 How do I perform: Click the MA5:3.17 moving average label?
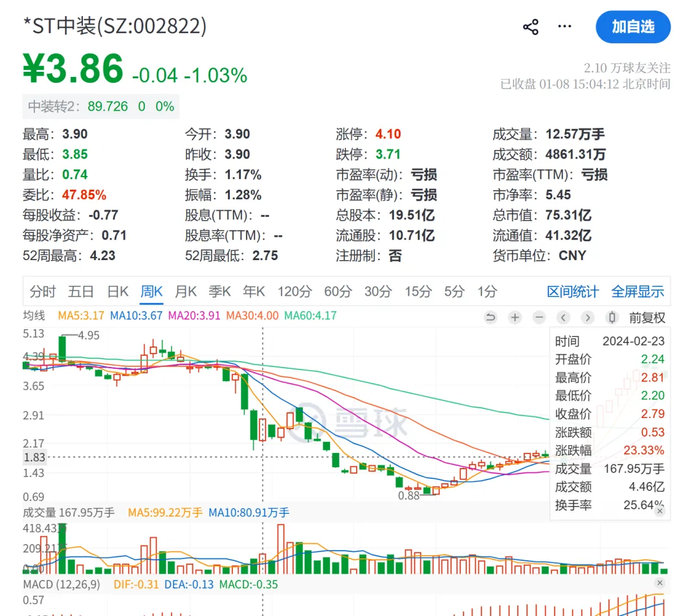tap(81, 316)
